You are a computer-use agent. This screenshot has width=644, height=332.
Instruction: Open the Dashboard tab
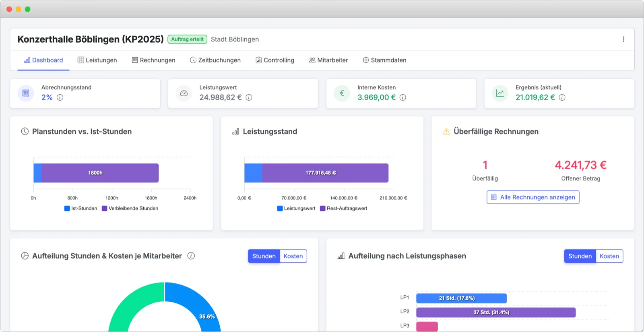(x=43, y=60)
